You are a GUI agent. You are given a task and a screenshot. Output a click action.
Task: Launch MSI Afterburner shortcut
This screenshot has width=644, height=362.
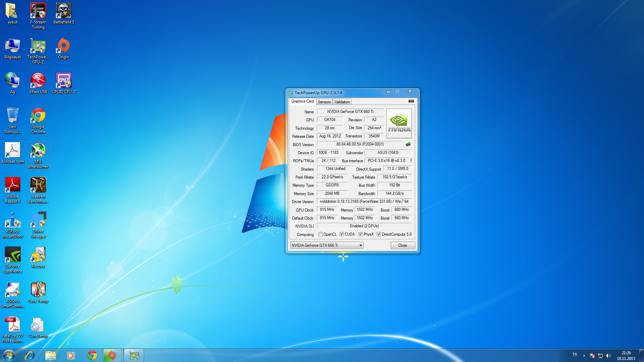(38, 156)
